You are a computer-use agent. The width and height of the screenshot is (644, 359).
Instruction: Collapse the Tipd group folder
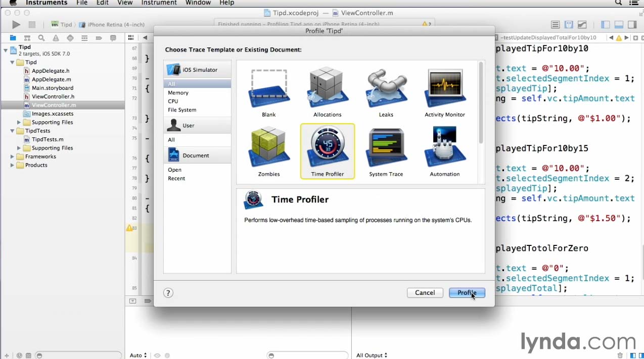pos(12,63)
